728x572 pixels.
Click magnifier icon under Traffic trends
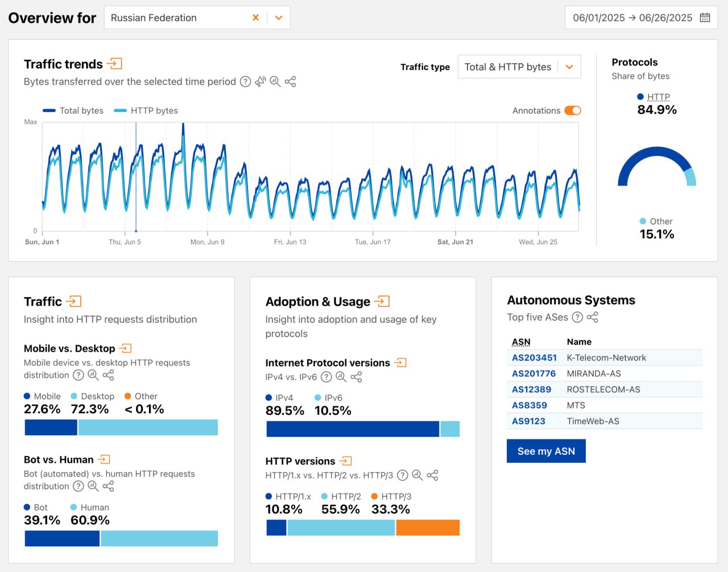point(275,81)
